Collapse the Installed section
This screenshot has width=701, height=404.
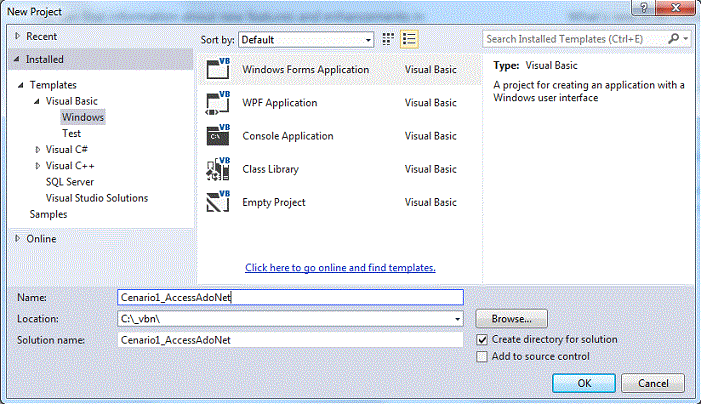(17, 59)
